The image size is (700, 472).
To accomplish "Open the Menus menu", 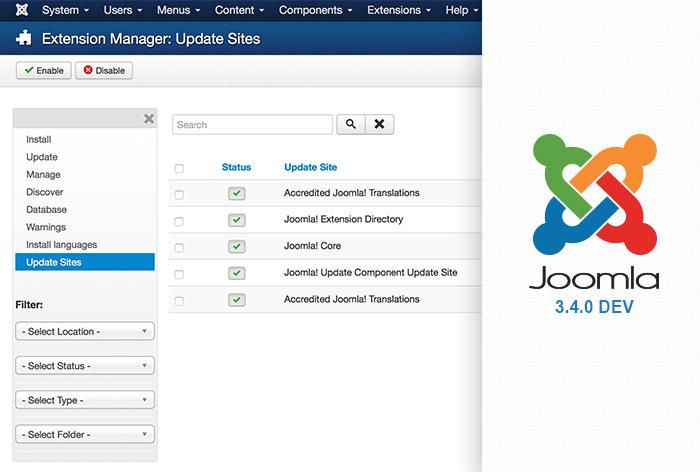I will [178, 10].
